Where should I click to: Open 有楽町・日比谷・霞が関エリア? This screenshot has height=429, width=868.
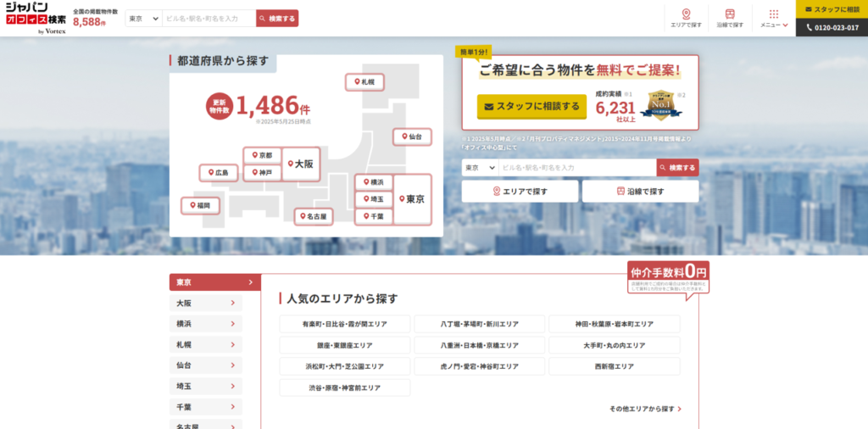345,324
